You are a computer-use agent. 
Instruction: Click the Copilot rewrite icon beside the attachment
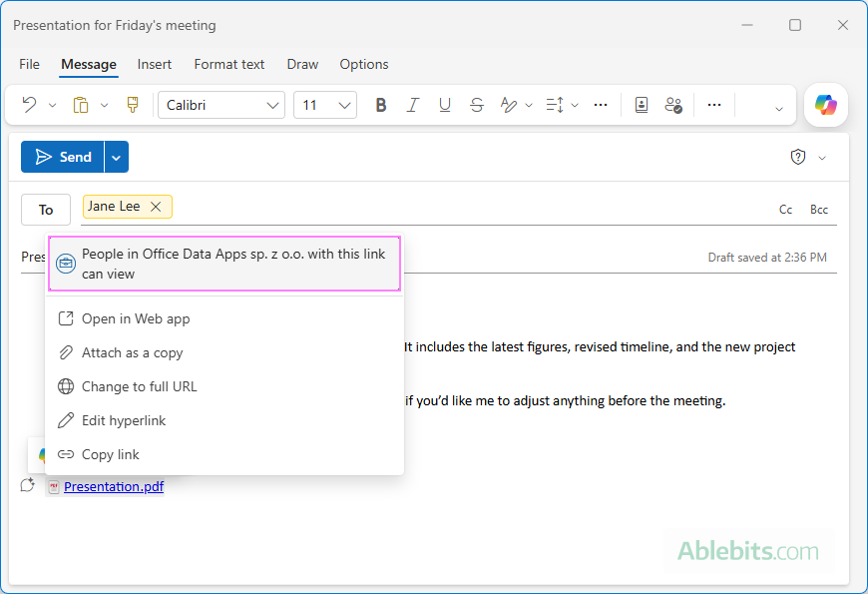pyautogui.click(x=27, y=485)
